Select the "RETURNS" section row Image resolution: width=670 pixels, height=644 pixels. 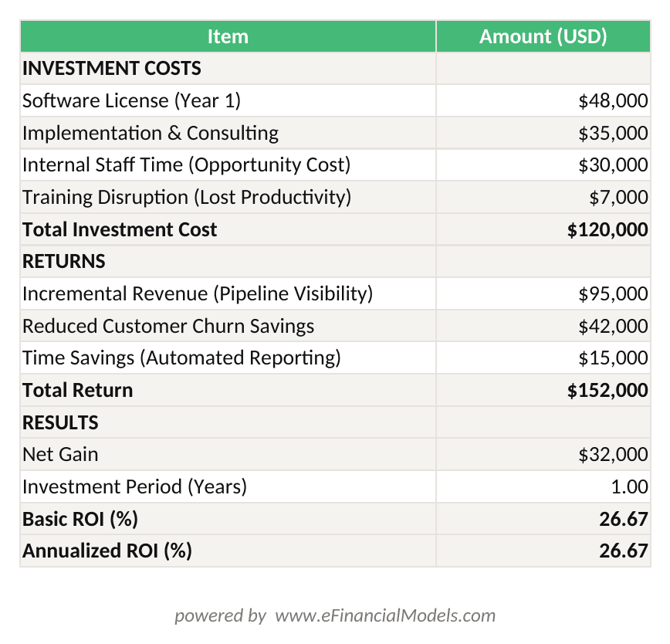tap(336, 262)
